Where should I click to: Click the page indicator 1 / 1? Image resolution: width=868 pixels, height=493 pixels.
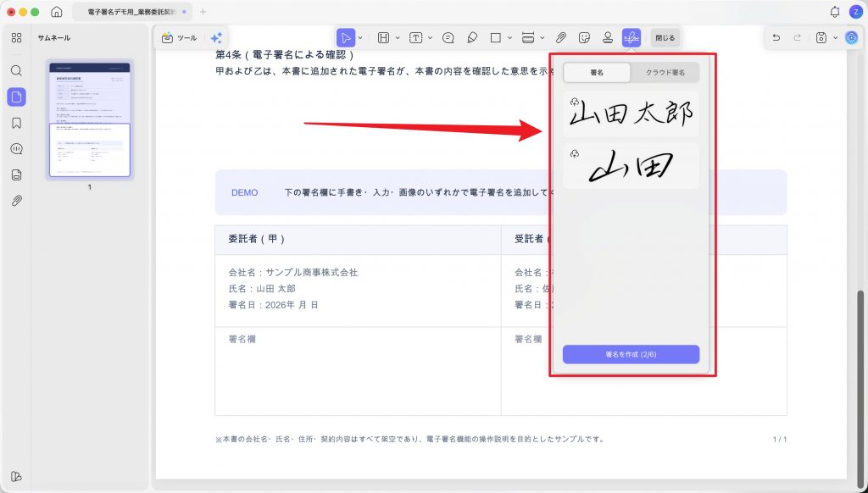[x=780, y=440]
